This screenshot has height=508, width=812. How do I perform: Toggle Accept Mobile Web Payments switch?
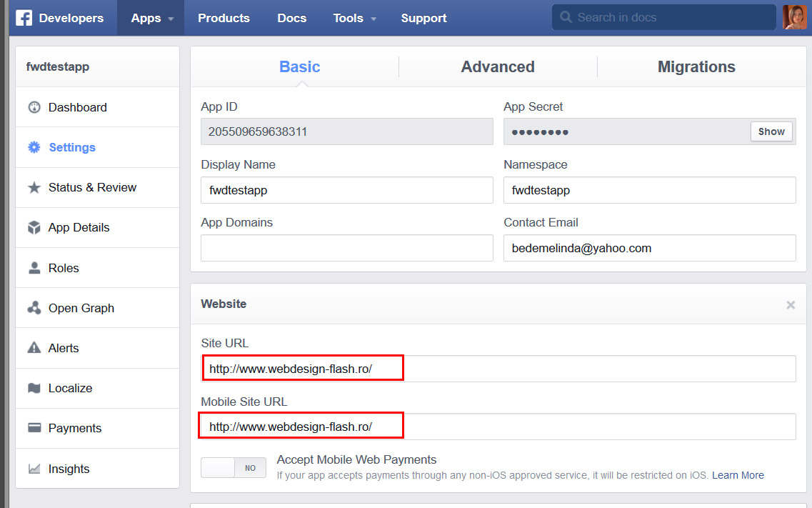click(234, 468)
